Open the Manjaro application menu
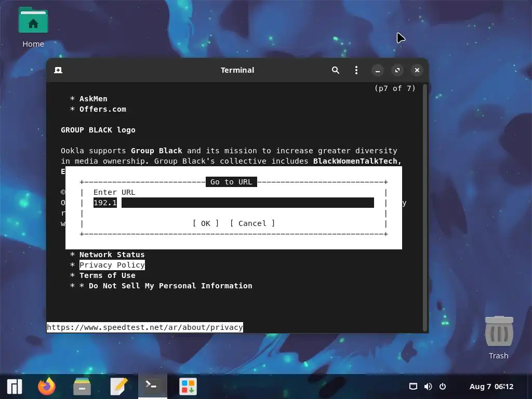This screenshot has height=399, width=532. [x=14, y=387]
